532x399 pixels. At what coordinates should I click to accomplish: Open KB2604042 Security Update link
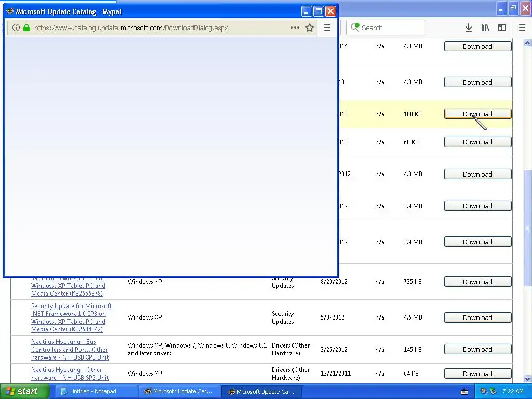click(x=71, y=317)
